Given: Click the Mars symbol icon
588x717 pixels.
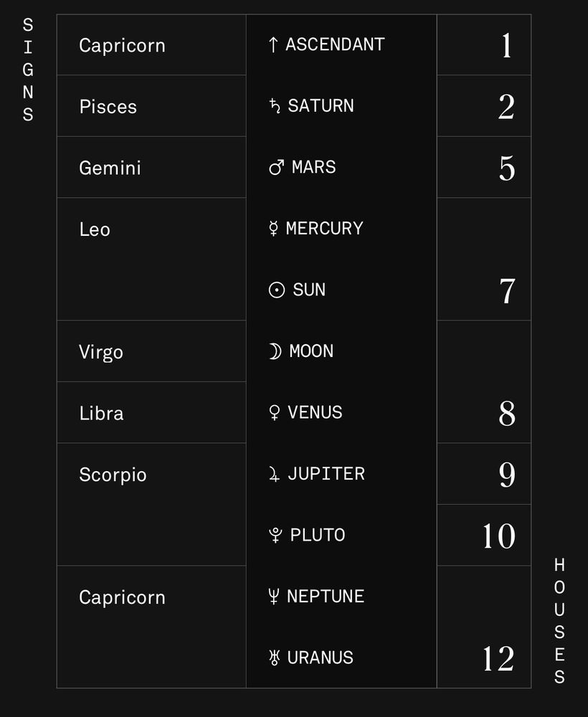Looking at the screenshot, I should point(277,167).
